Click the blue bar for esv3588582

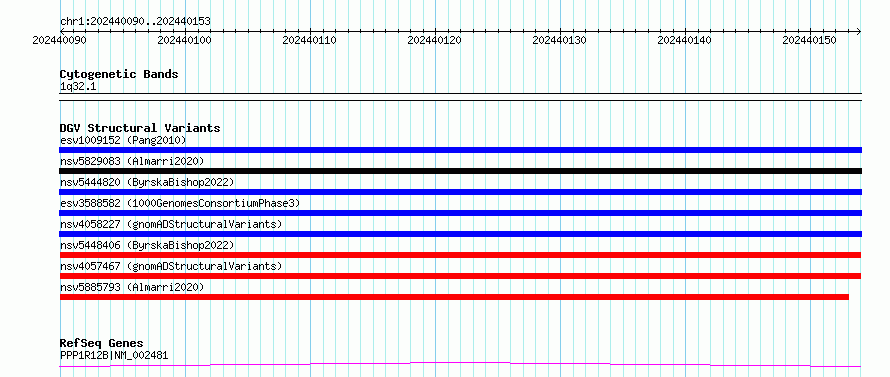pyautogui.click(x=460, y=213)
